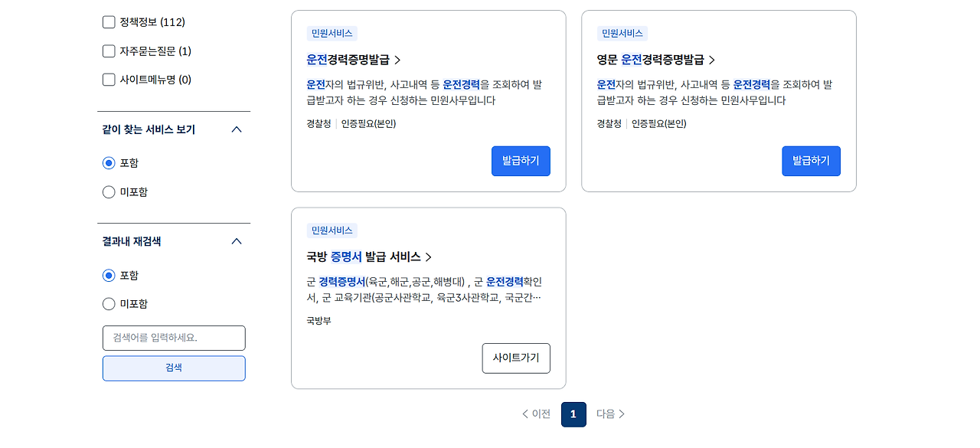Click 발급하기 on the 영문 운전경력증명발급 card
980x448 pixels.
[811, 161]
